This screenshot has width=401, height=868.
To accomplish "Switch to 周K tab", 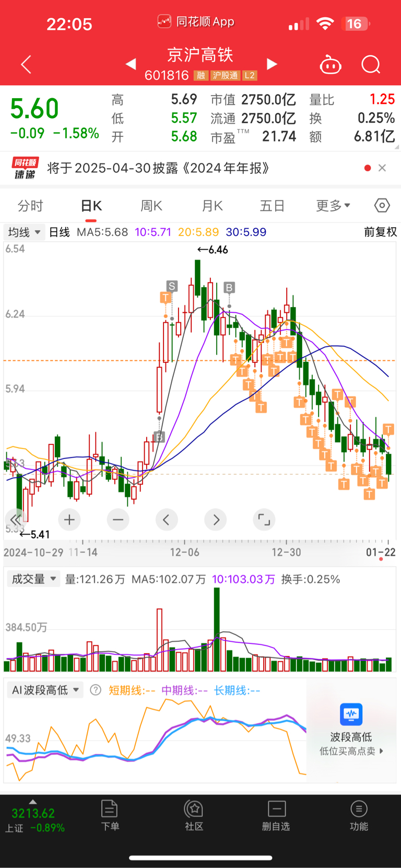I will (151, 205).
